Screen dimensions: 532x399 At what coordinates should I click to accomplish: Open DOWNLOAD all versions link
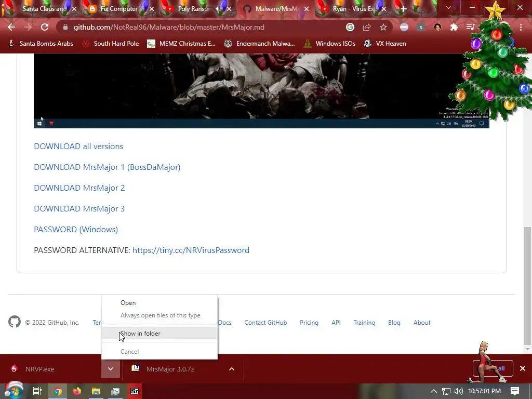[78, 146]
